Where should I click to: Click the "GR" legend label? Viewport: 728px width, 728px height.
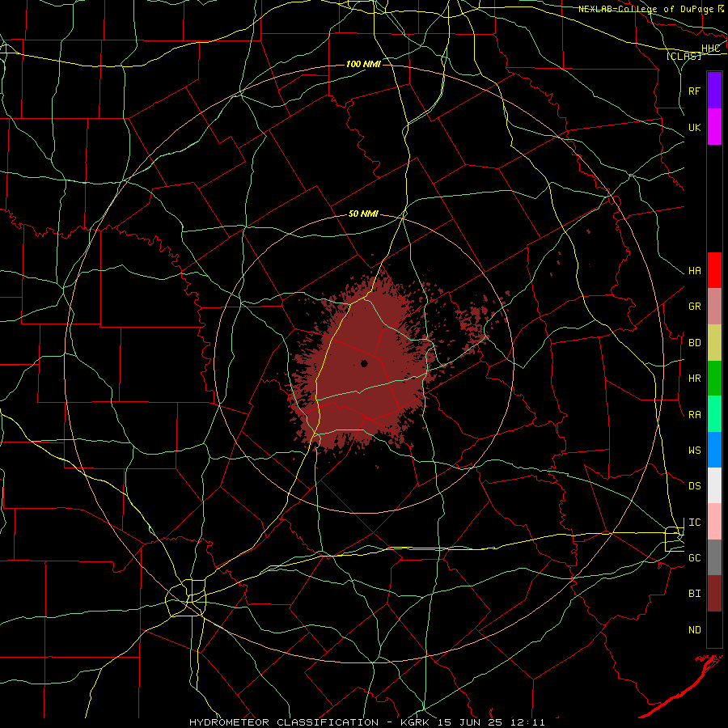coord(694,307)
